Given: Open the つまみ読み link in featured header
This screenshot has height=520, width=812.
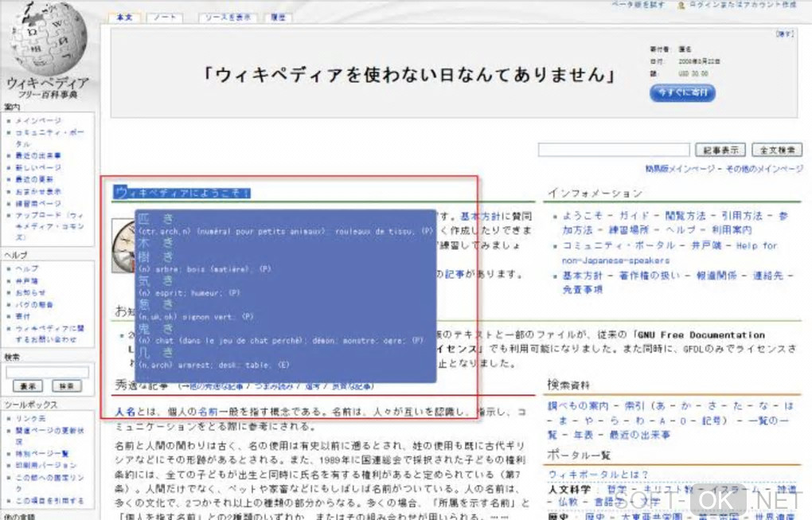Looking at the screenshot, I should coord(275,386).
